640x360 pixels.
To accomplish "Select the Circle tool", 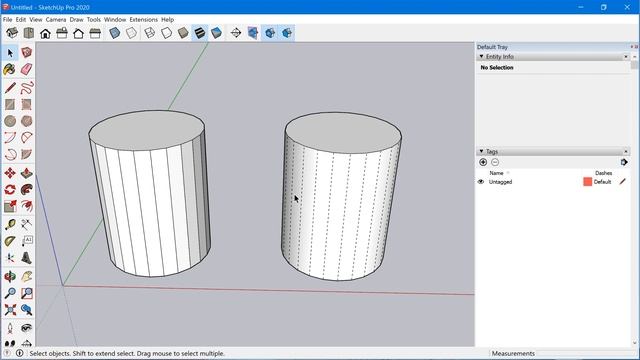I will pyautogui.click(x=10, y=121).
